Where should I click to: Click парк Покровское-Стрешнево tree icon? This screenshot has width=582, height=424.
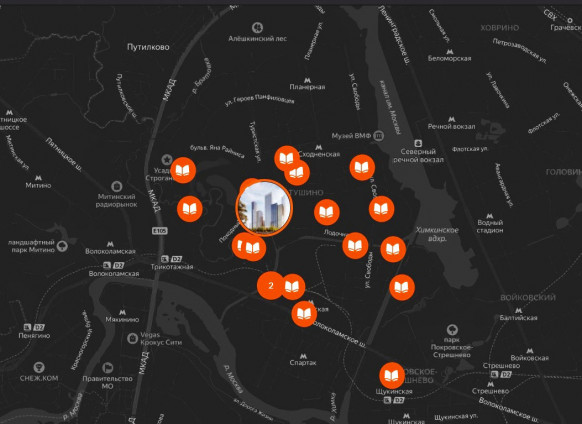(x=452, y=330)
